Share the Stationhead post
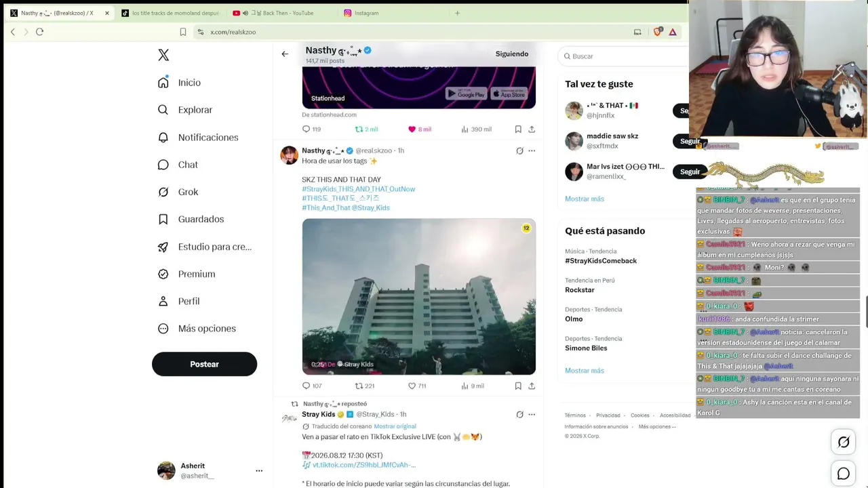The height and width of the screenshot is (488, 868). [x=532, y=129]
